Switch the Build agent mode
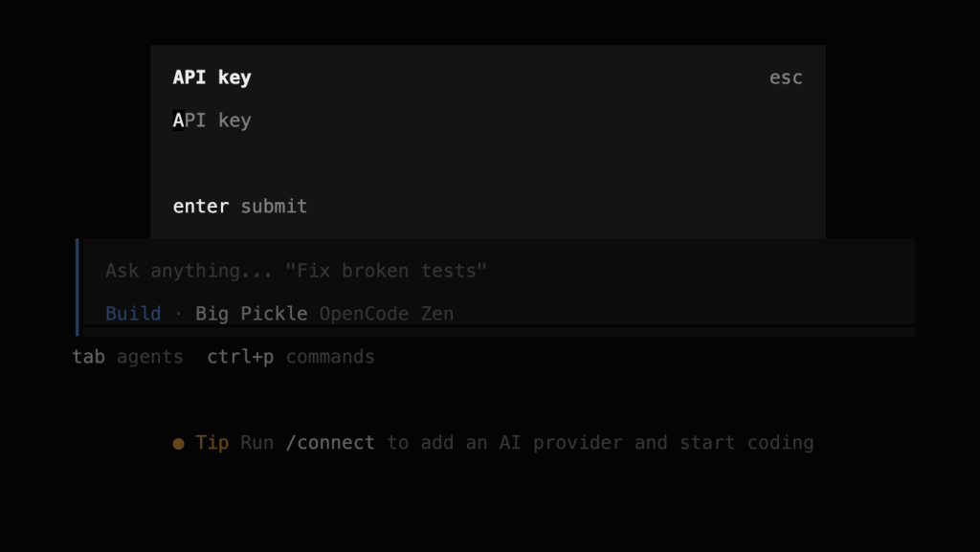The width and height of the screenshot is (980, 552). (133, 314)
